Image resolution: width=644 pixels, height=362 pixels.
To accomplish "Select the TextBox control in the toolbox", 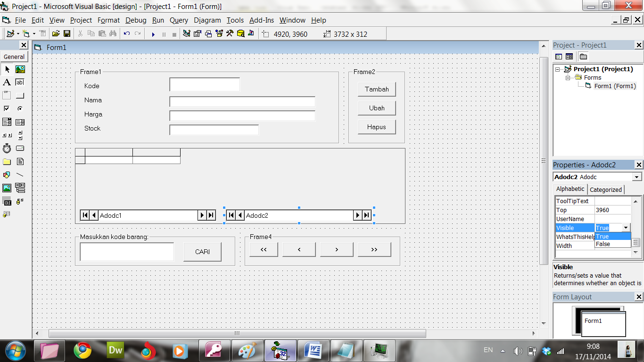I will pos(20,82).
